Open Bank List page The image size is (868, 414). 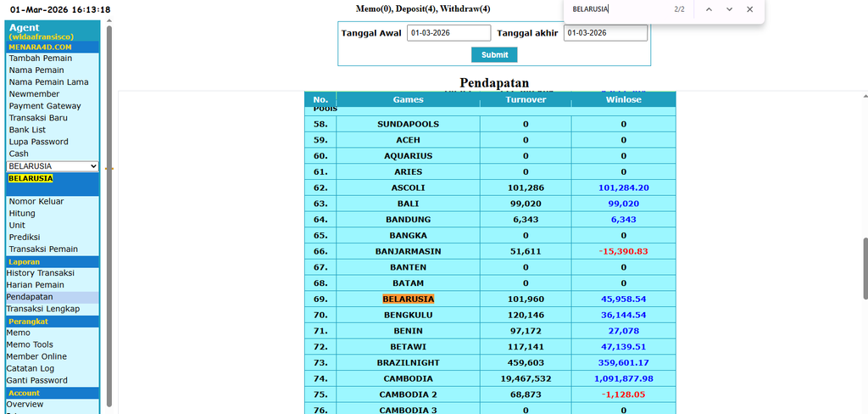[27, 130]
